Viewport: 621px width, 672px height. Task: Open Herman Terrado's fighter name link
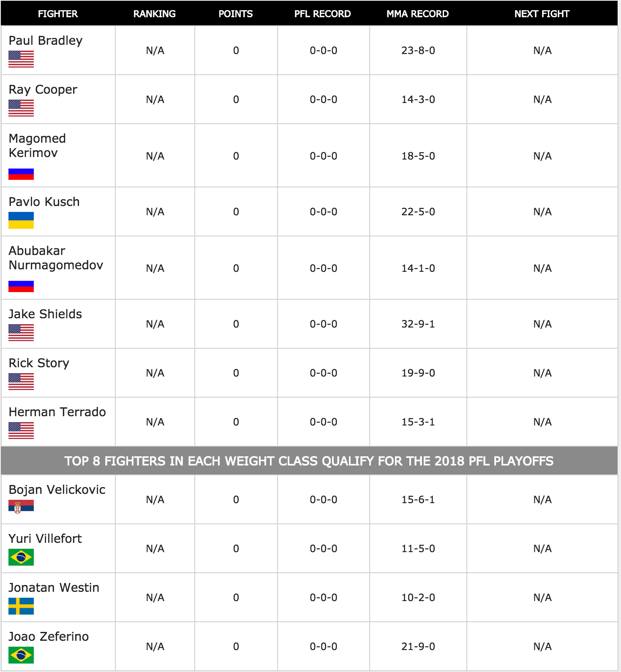pos(57,412)
